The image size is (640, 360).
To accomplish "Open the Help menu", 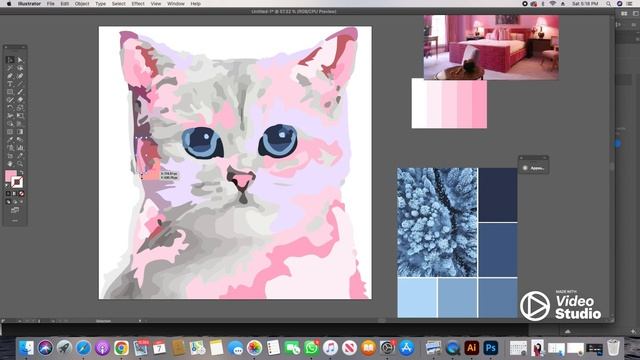I will tap(196, 4).
